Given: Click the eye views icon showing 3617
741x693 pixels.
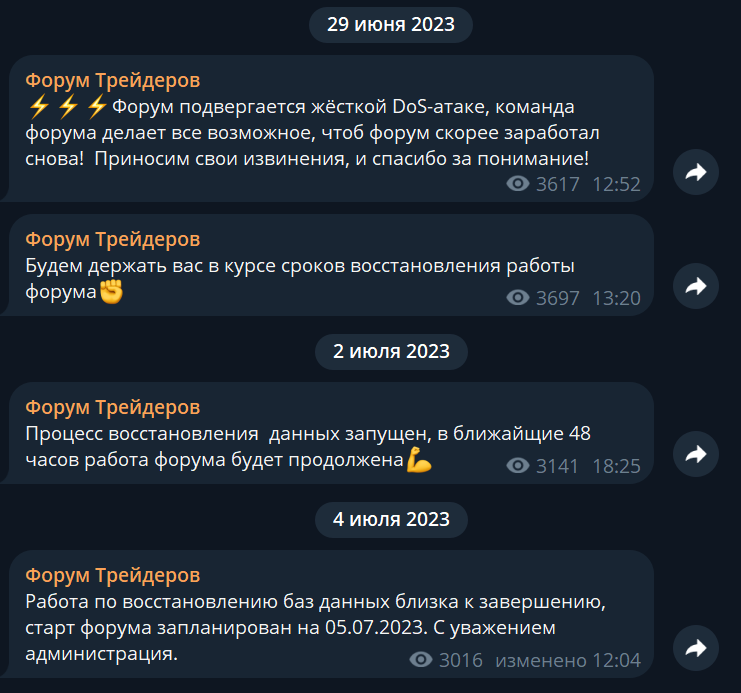Looking at the screenshot, I should pos(518,183).
